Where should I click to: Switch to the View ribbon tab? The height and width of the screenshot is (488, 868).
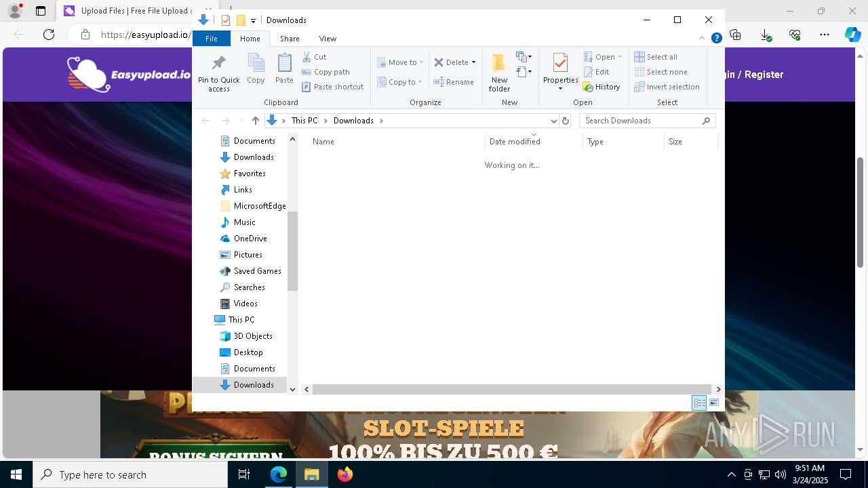328,39
